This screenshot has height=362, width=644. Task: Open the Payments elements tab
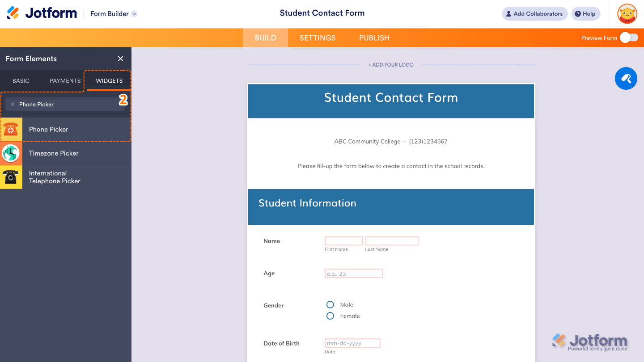(x=65, y=81)
